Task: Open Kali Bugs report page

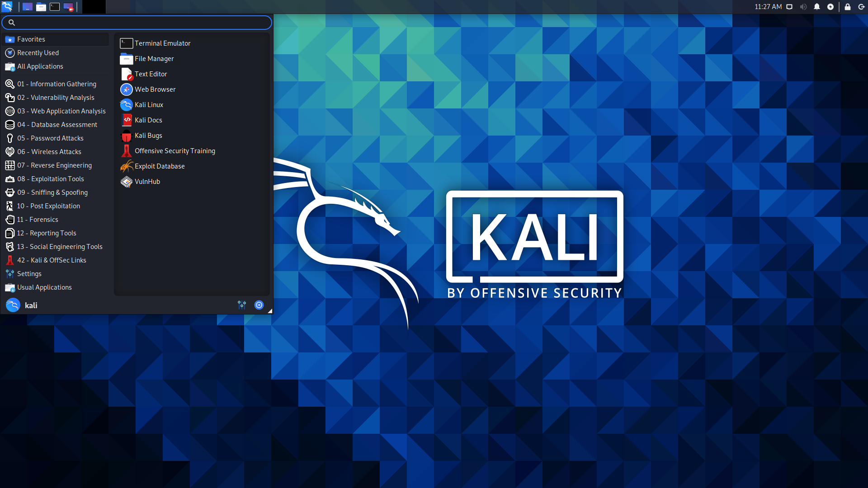Action: [x=148, y=135]
